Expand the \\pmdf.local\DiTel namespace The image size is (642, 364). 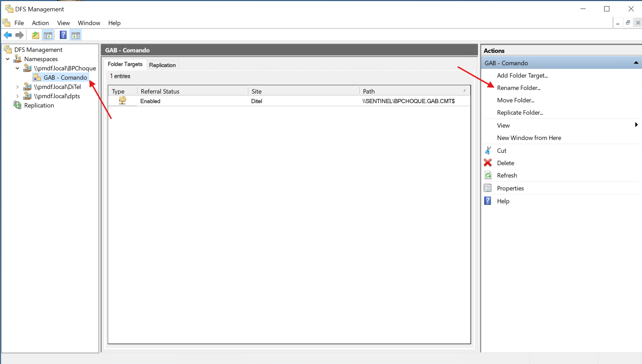(x=18, y=87)
